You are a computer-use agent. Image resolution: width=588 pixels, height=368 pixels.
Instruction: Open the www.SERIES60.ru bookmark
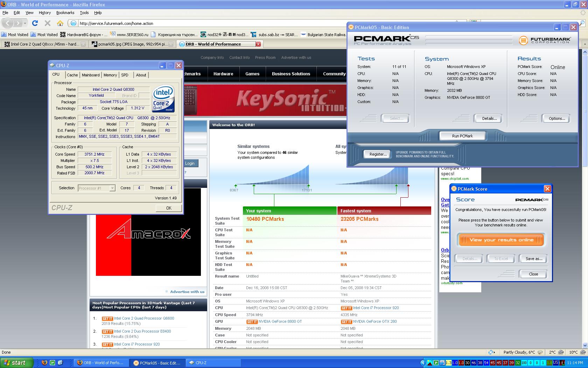129,34
